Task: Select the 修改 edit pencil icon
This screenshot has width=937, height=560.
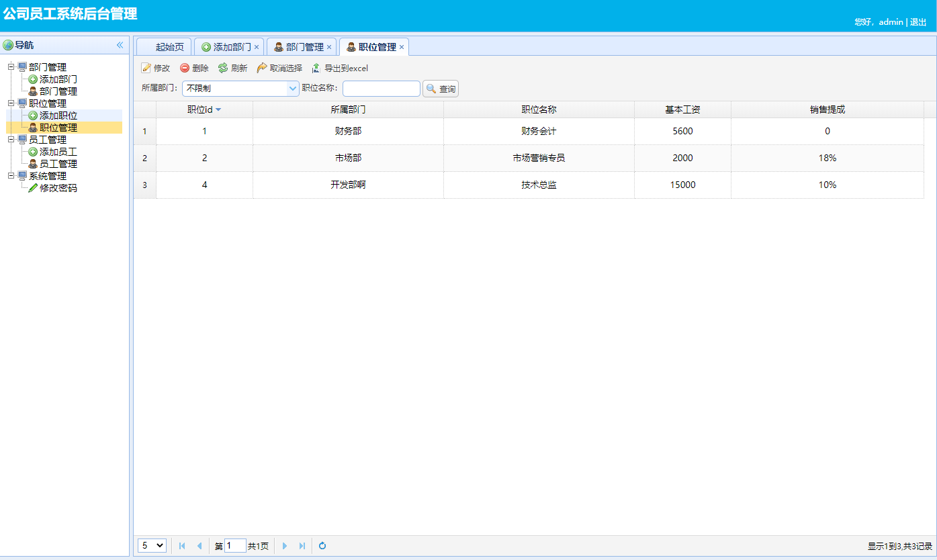Action: (x=146, y=68)
